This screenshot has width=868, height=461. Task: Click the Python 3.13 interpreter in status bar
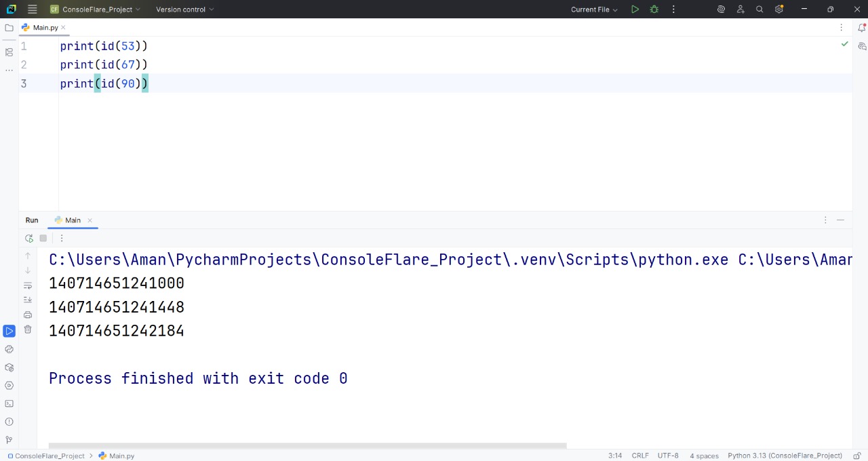[x=785, y=456]
